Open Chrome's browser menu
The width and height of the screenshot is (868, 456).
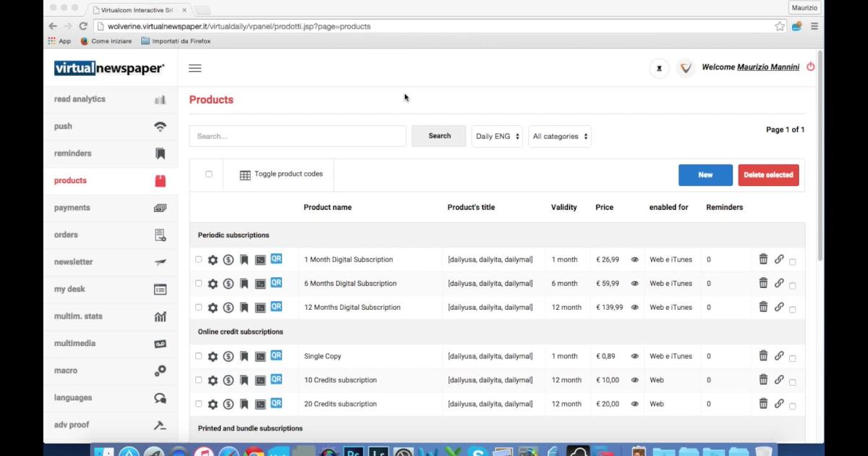point(814,26)
